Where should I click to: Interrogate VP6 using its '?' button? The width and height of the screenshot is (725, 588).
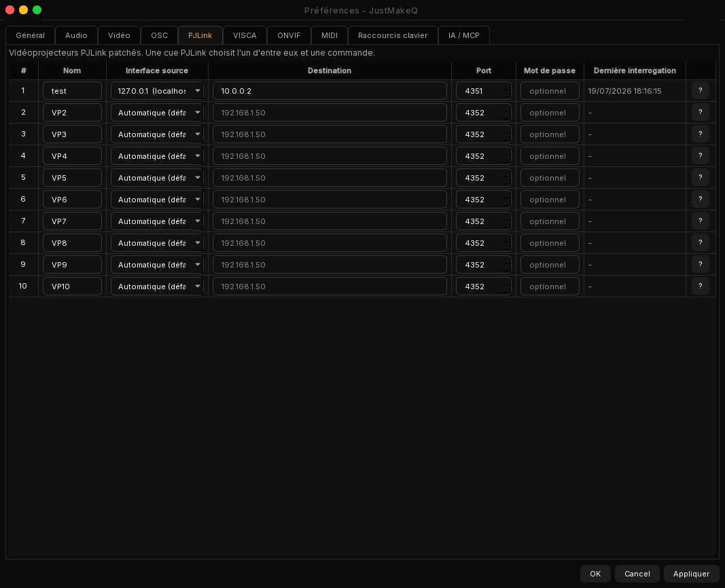click(x=700, y=199)
